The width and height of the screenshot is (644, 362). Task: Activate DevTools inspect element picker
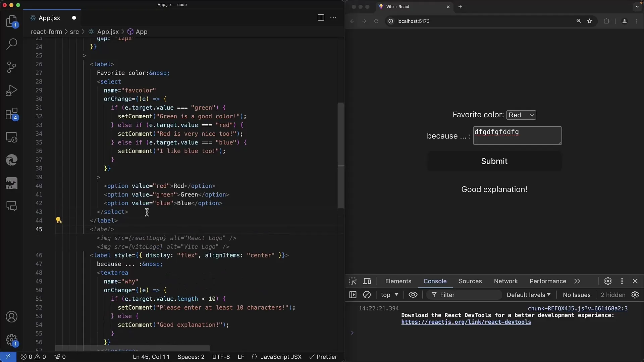click(353, 281)
